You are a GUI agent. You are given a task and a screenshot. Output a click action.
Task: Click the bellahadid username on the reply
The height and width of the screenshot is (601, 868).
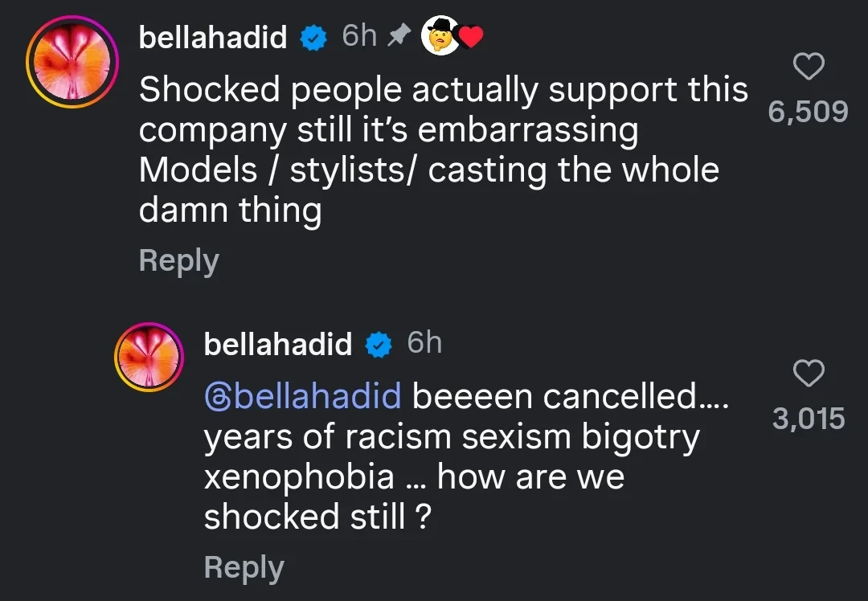(x=279, y=343)
